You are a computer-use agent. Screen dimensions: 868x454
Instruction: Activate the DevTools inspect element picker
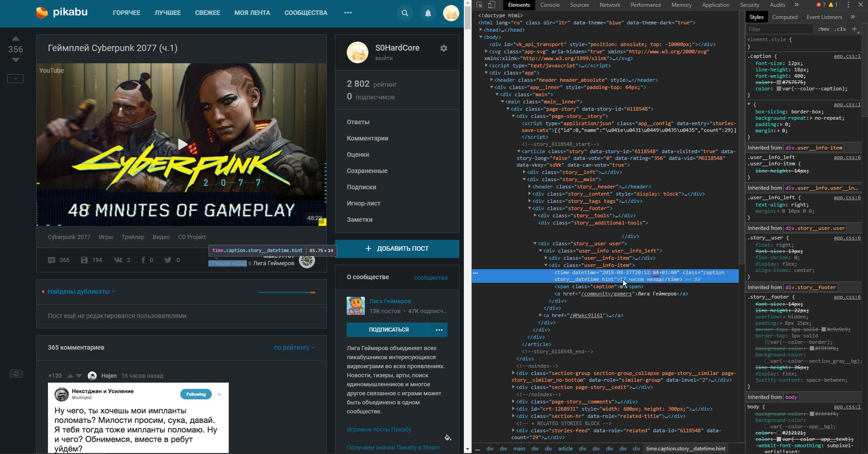(x=480, y=5)
